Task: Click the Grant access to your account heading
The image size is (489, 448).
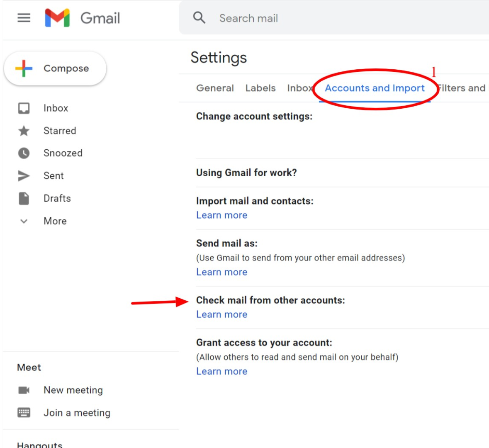Action: point(264,343)
